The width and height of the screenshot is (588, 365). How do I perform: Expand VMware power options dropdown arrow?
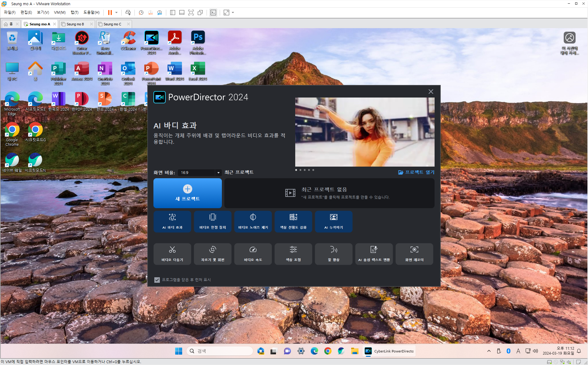tap(116, 13)
